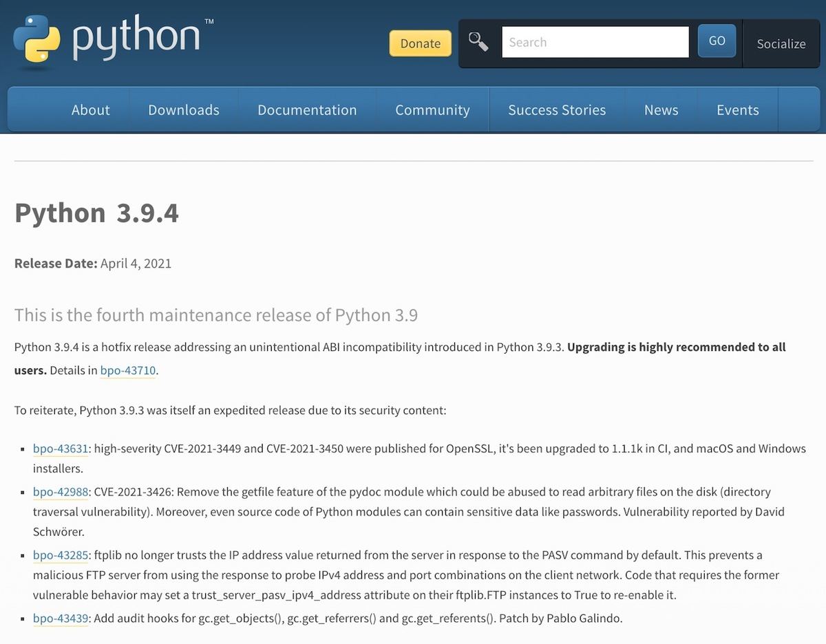This screenshot has height=644, width=826.
Task: Click the Release Date: April 4, 2021 text
Action: 93,264
